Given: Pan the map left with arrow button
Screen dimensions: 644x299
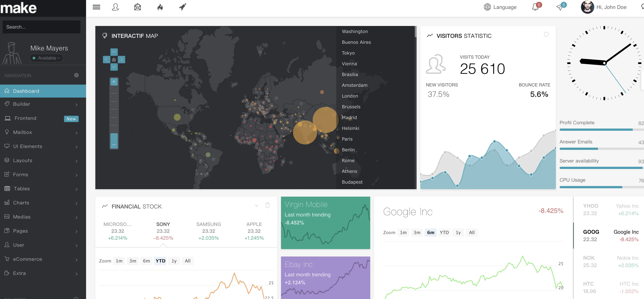Looking at the screenshot, I should (106, 60).
